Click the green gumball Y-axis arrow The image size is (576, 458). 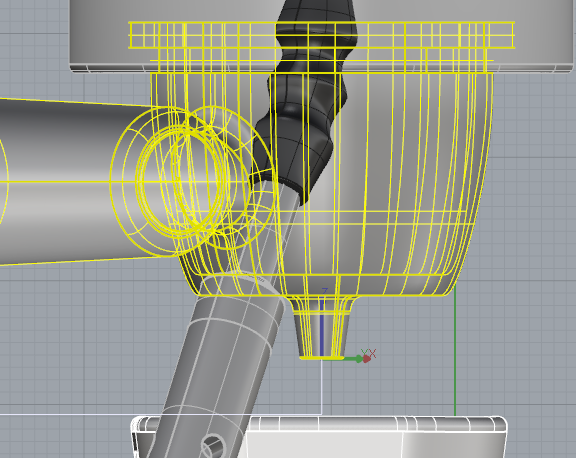coord(353,359)
